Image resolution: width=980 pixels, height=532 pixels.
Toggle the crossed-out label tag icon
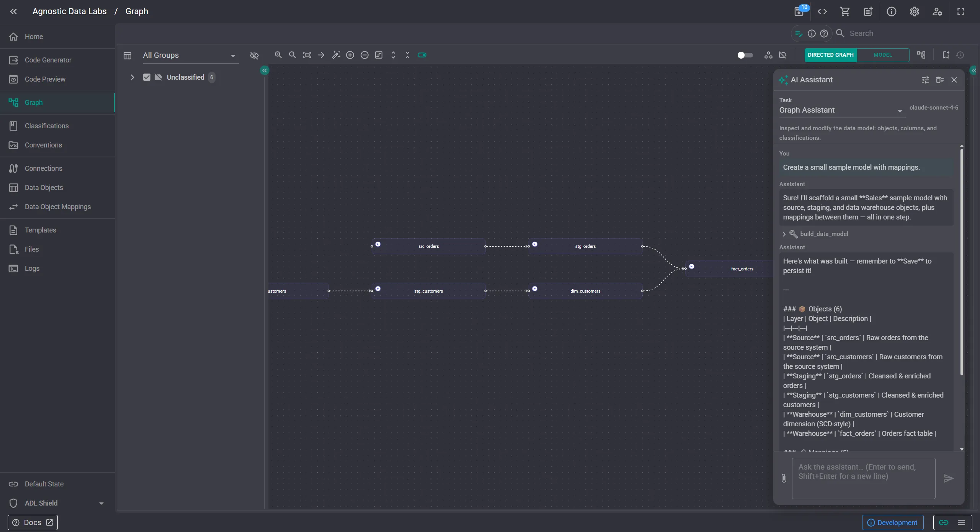coord(783,55)
